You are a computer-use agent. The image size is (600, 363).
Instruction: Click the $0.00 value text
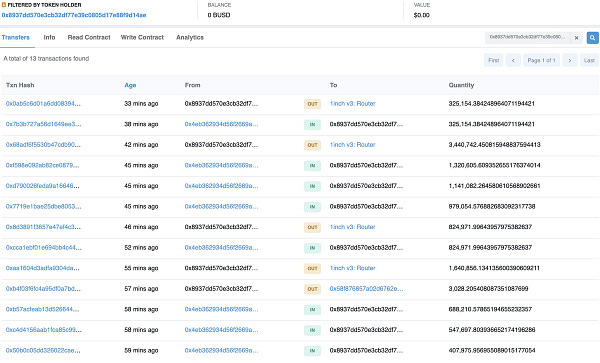pos(421,15)
